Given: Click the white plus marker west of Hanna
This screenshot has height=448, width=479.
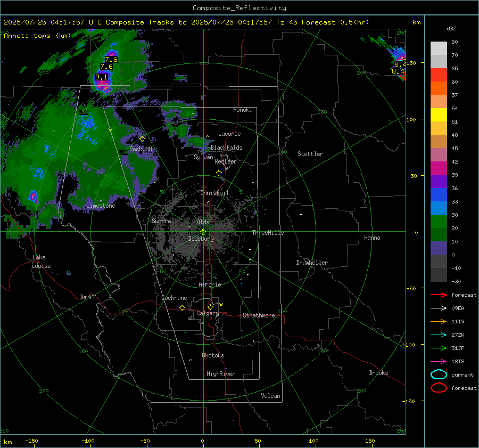Looking at the screenshot, I should pyautogui.click(x=301, y=214).
